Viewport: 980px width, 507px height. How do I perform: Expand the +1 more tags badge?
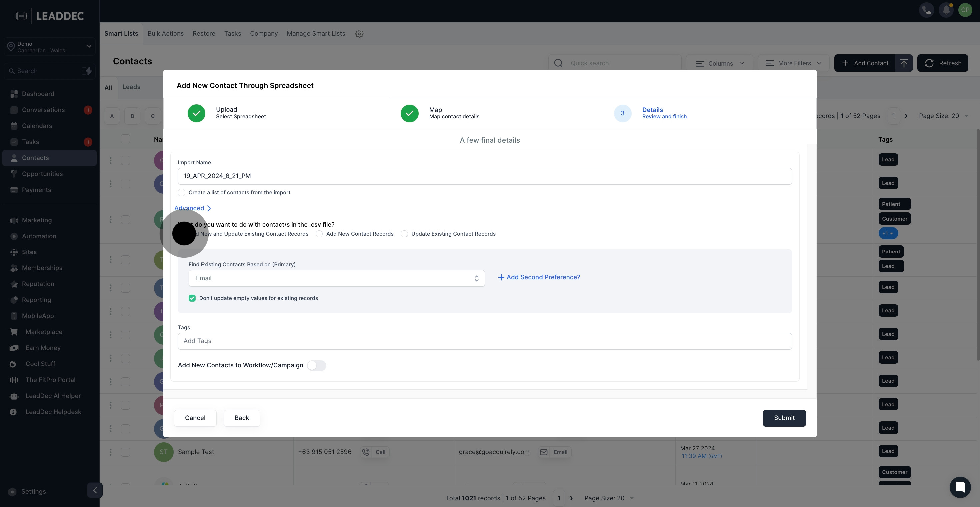(888, 233)
